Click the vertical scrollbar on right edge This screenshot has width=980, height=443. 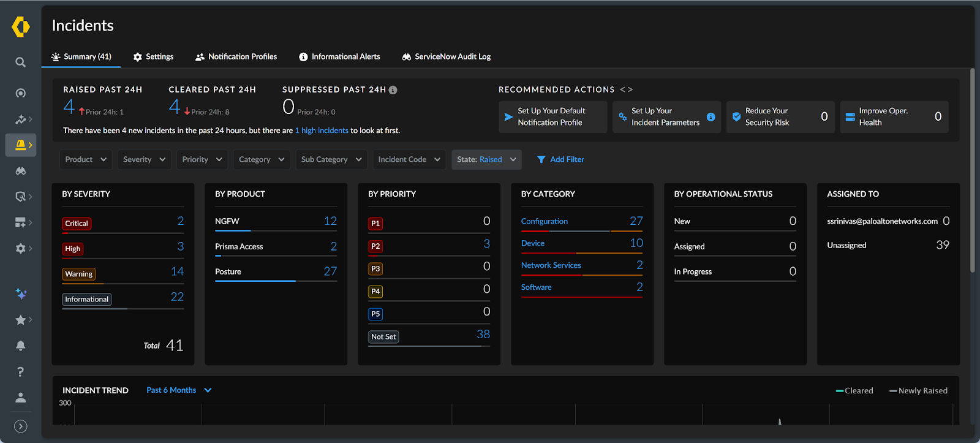click(972, 172)
